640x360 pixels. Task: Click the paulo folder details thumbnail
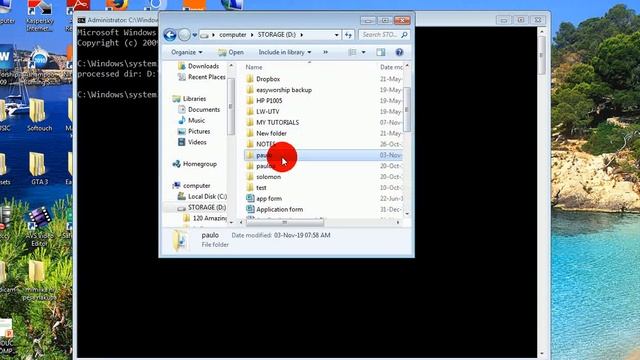(x=180, y=240)
